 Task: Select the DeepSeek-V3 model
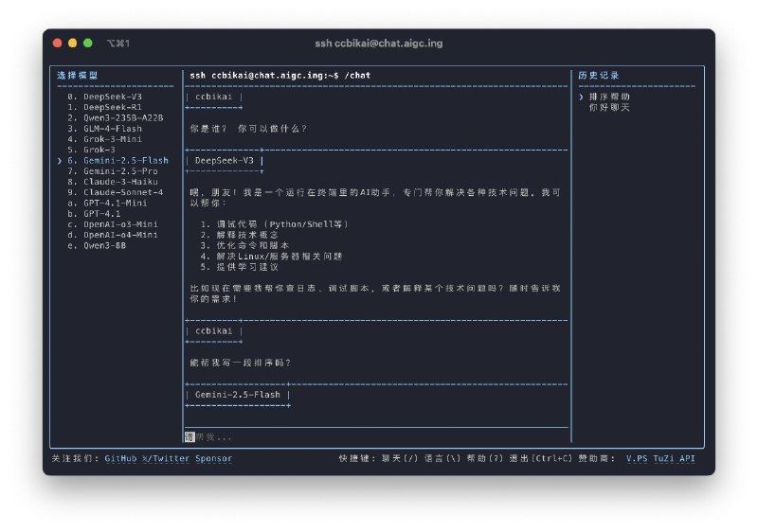click(112, 97)
